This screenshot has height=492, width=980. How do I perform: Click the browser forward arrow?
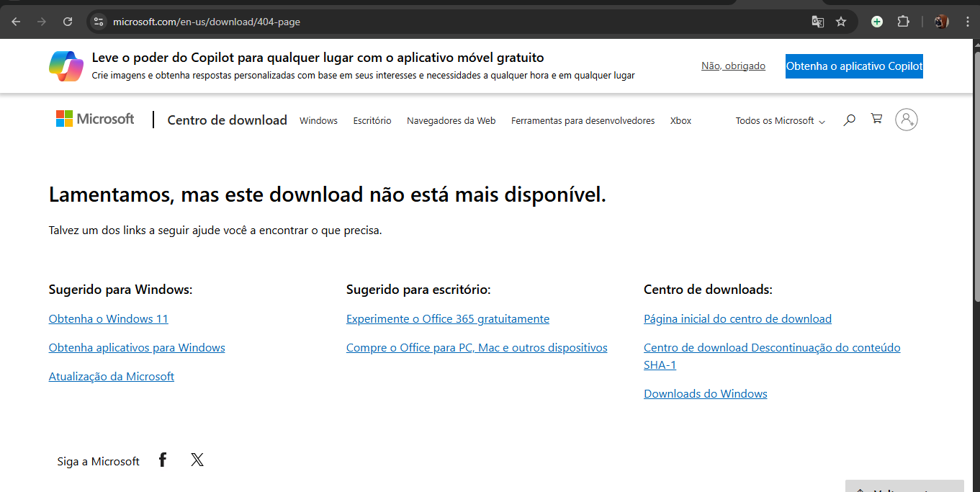click(x=42, y=22)
